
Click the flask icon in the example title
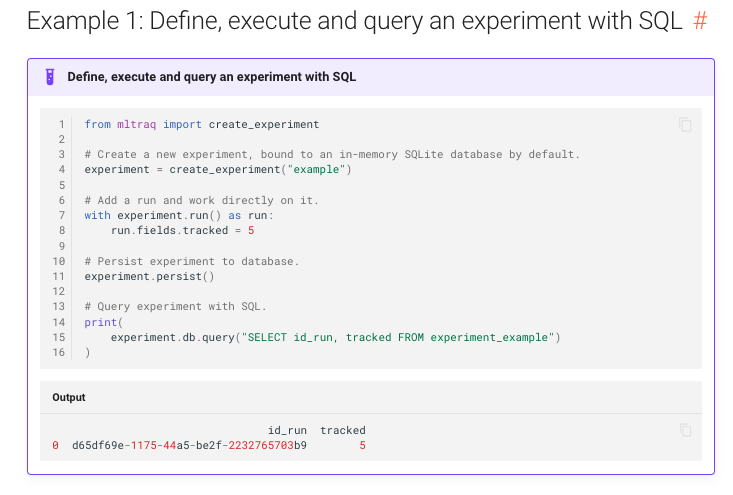point(49,77)
